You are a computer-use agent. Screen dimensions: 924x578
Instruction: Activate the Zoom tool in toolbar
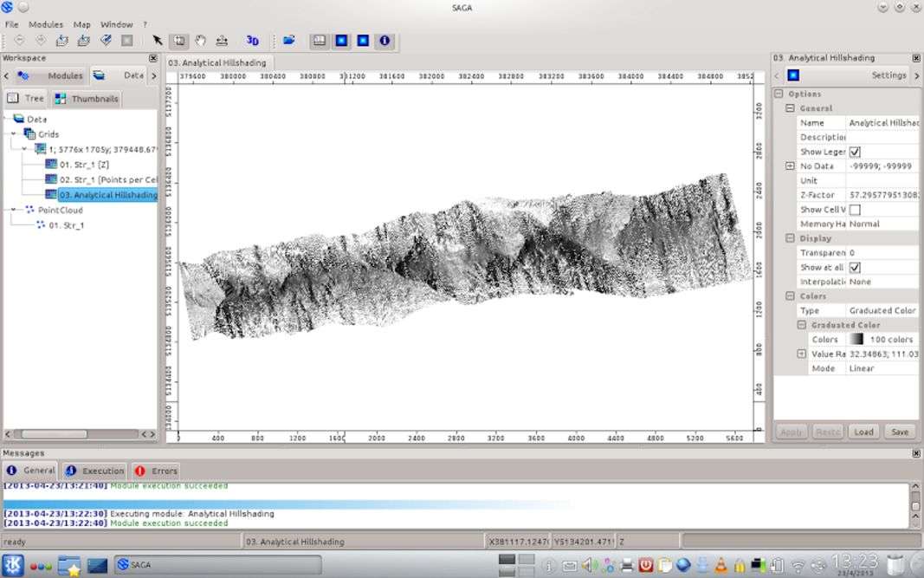tap(179, 41)
